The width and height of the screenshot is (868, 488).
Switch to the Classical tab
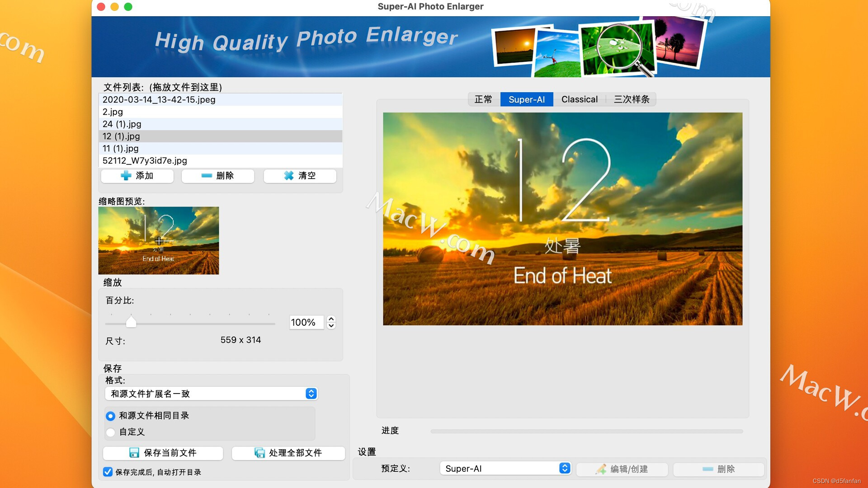point(579,99)
